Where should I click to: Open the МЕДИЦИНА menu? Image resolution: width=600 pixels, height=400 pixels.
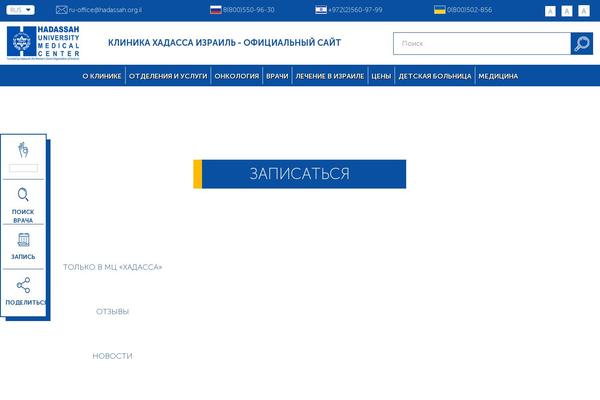[x=498, y=76]
